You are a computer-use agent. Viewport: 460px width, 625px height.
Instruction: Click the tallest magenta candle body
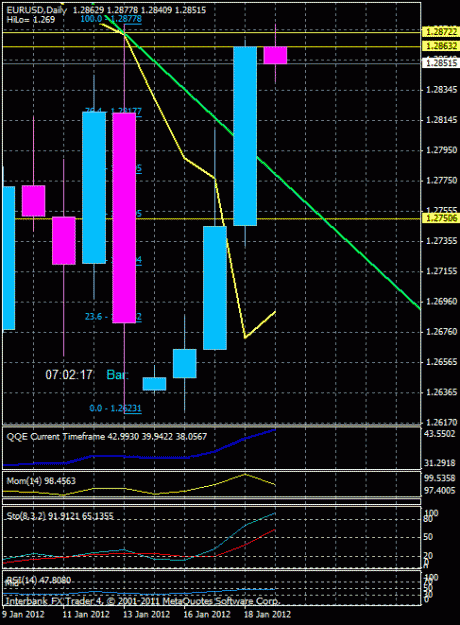click(x=124, y=217)
